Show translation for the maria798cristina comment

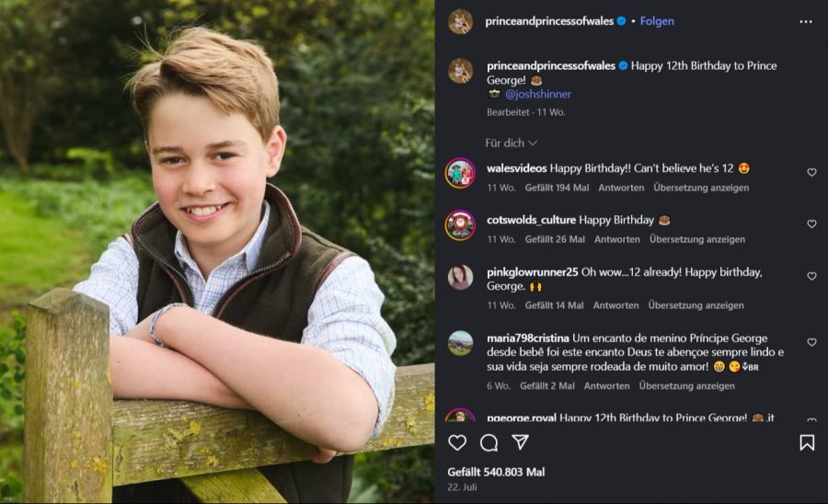[x=686, y=386]
